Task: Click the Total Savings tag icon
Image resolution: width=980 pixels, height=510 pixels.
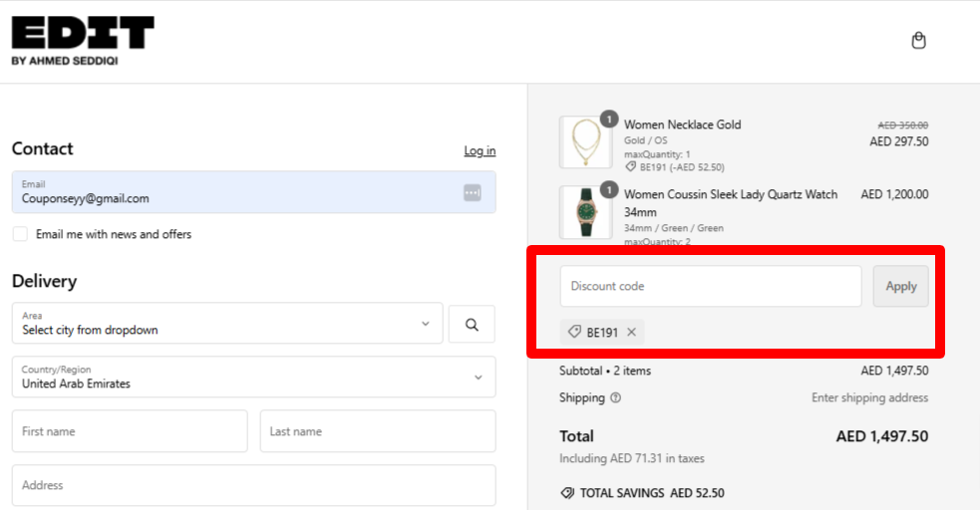Action: click(567, 493)
